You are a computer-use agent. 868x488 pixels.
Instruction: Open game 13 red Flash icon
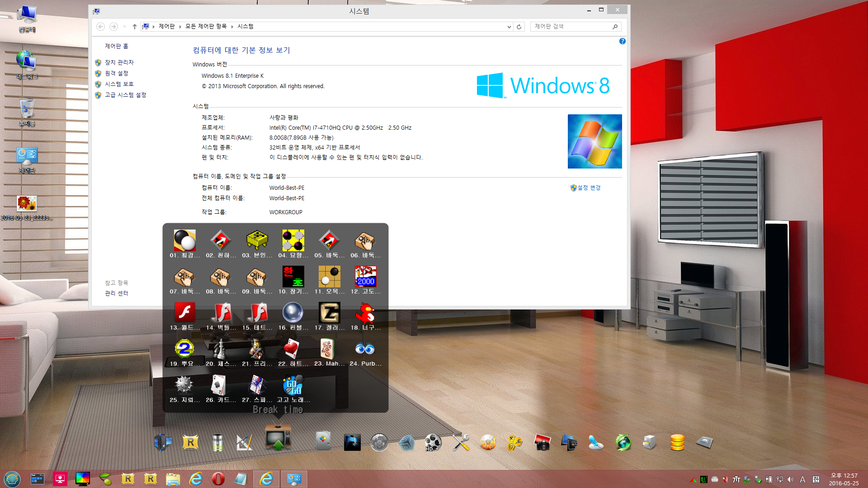tap(185, 313)
